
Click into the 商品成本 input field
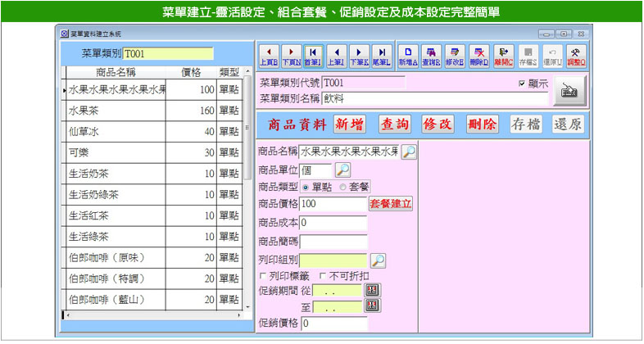(333, 223)
